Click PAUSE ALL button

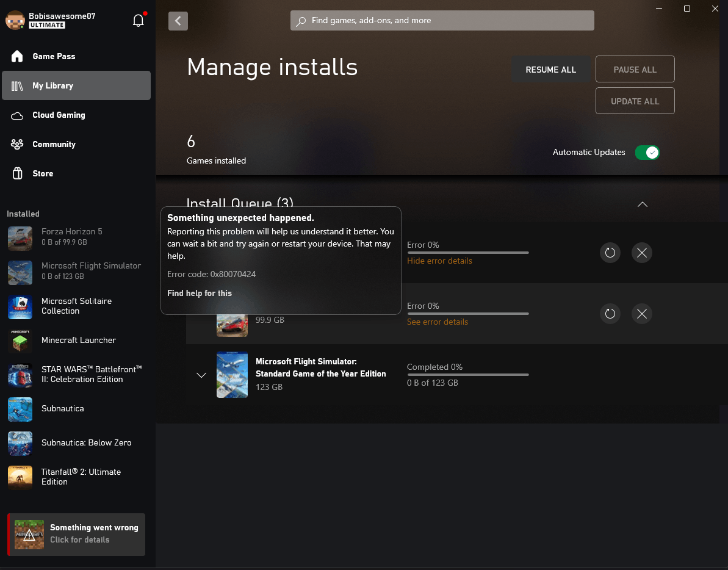pos(635,70)
